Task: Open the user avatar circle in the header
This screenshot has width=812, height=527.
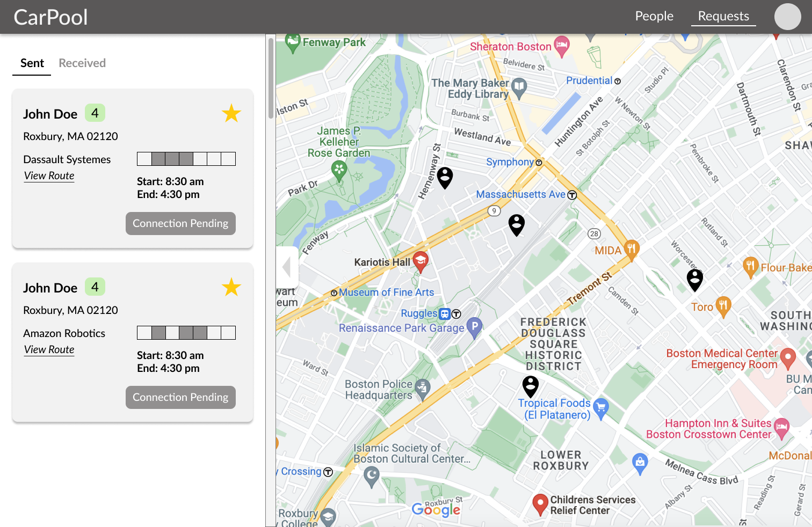Action: point(787,17)
